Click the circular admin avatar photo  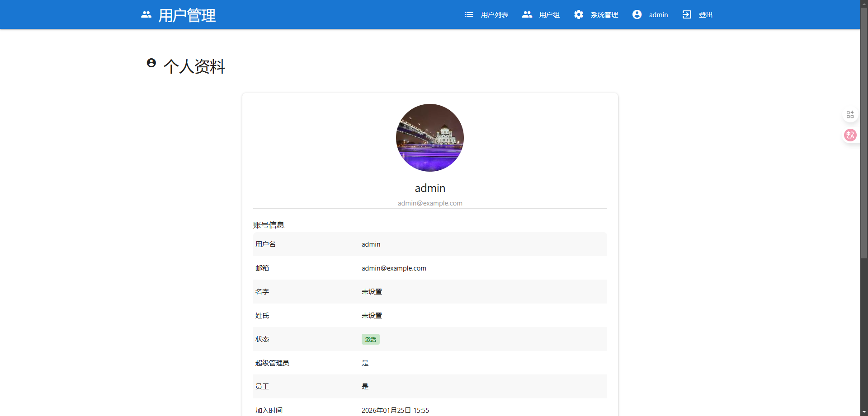pyautogui.click(x=430, y=138)
